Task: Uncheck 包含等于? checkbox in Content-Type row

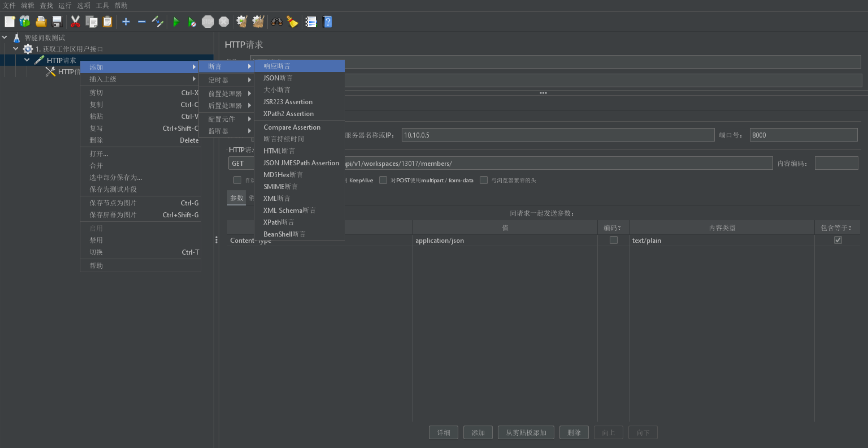Action: coord(838,240)
